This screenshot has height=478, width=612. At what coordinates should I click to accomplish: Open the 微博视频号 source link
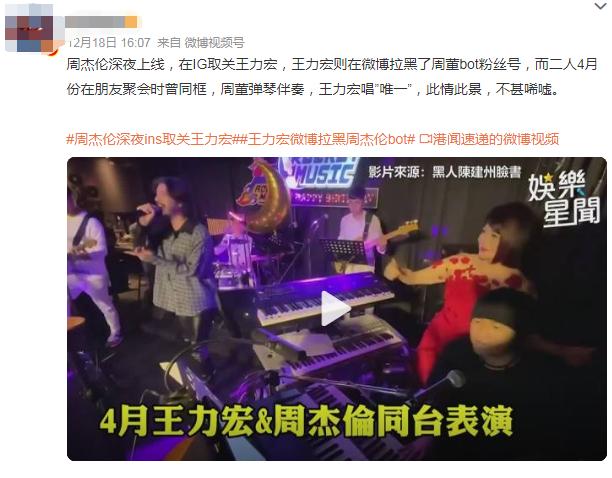click(214, 42)
